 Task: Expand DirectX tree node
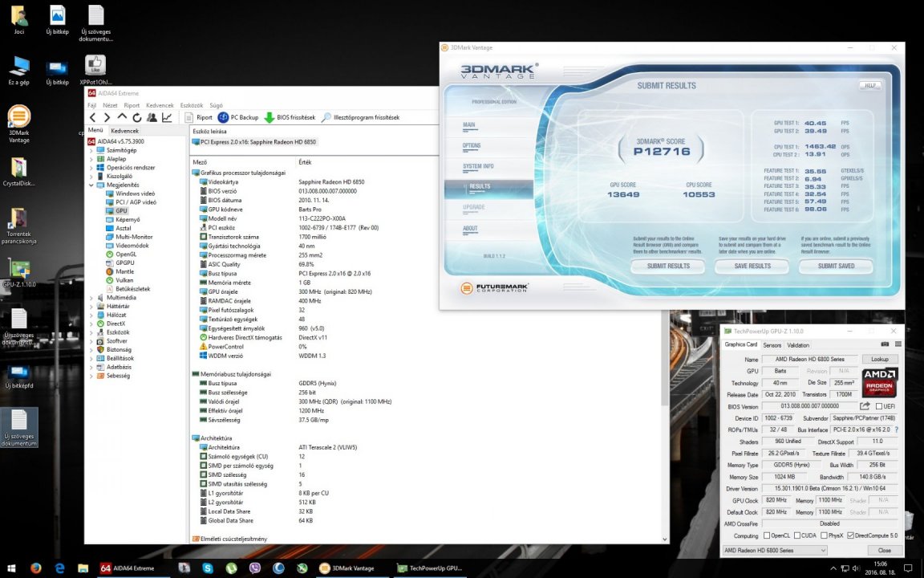click(x=91, y=324)
